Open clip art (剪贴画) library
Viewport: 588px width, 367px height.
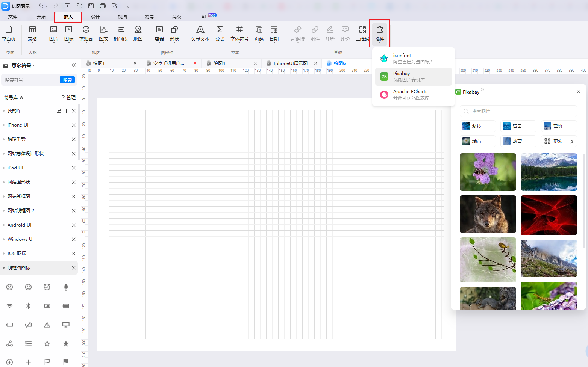pyautogui.click(x=86, y=33)
